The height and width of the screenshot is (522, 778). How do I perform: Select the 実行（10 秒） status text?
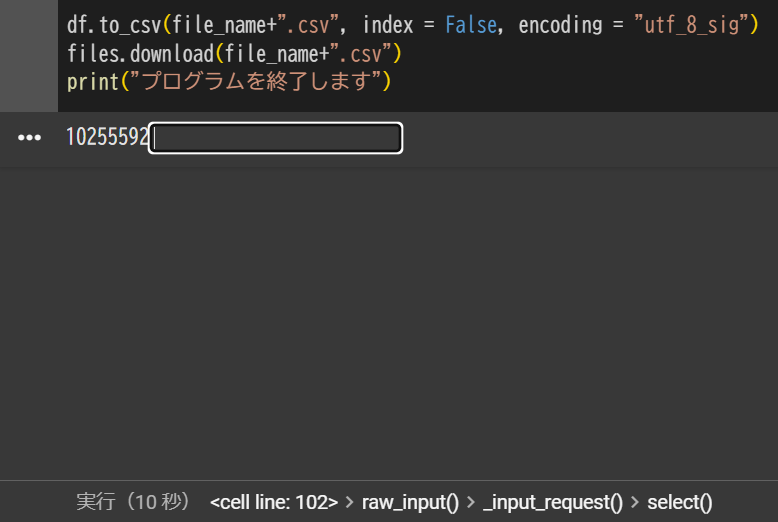click(x=132, y=502)
